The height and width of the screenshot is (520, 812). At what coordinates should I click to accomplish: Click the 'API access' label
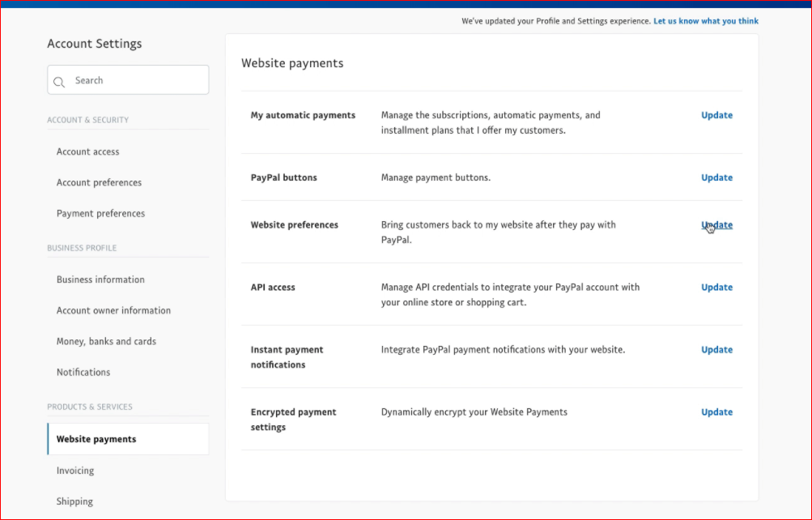[x=273, y=288]
